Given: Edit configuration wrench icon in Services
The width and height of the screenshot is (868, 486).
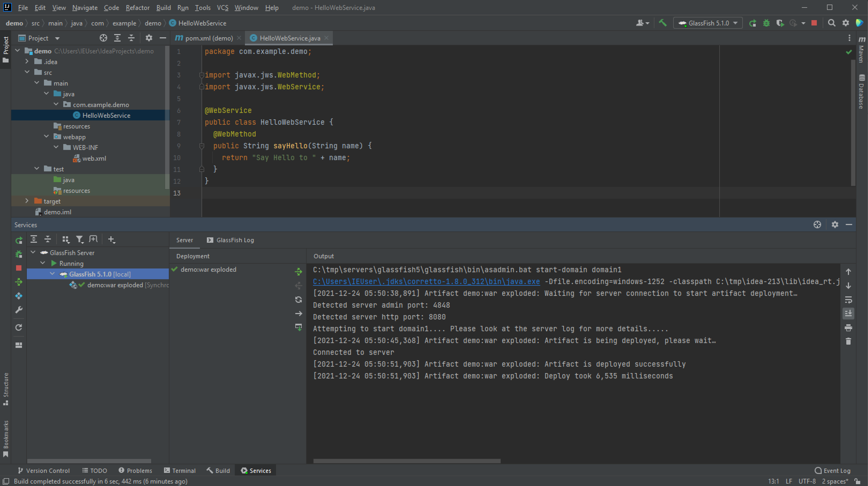Looking at the screenshot, I should coord(19,310).
